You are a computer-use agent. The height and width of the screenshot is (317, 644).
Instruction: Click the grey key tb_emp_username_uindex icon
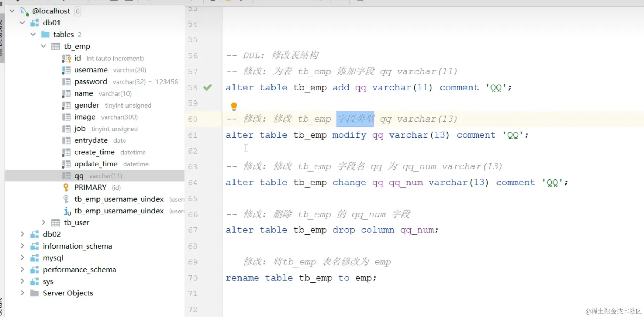tap(66, 199)
